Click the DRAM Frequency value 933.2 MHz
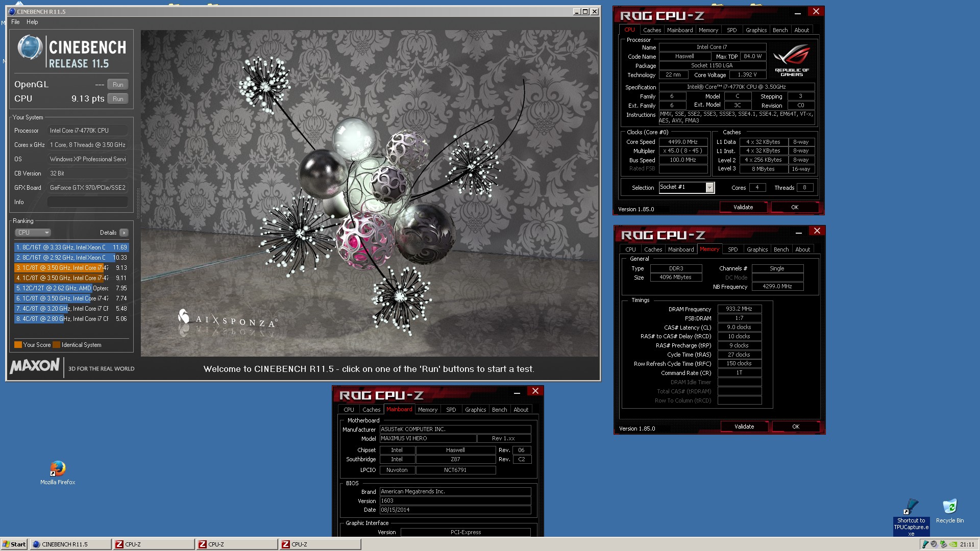Image resolution: width=980 pixels, height=551 pixels. click(x=739, y=309)
